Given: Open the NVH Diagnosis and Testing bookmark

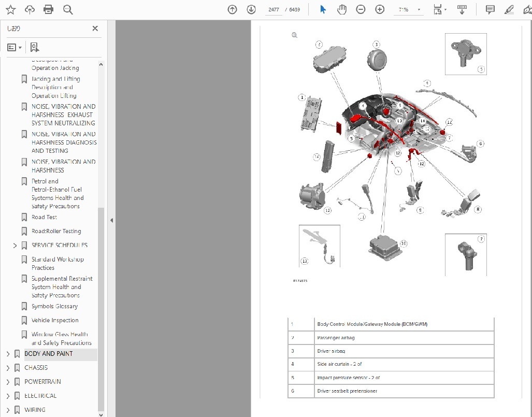Looking at the screenshot, I should coord(64,142).
